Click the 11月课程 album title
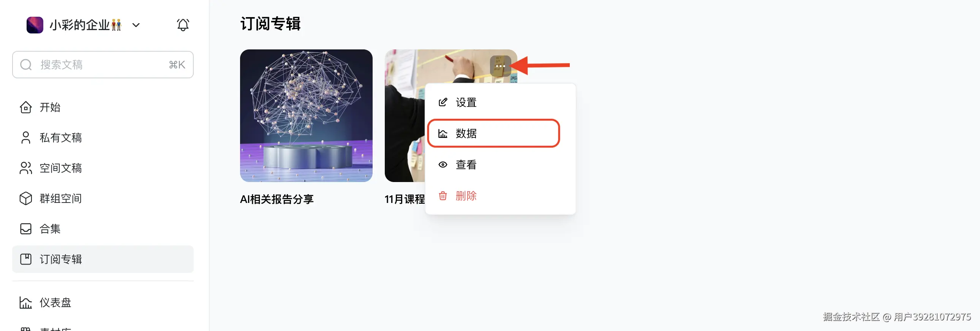The width and height of the screenshot is (980, 331). pyautogui.click(x=405, y=200)
